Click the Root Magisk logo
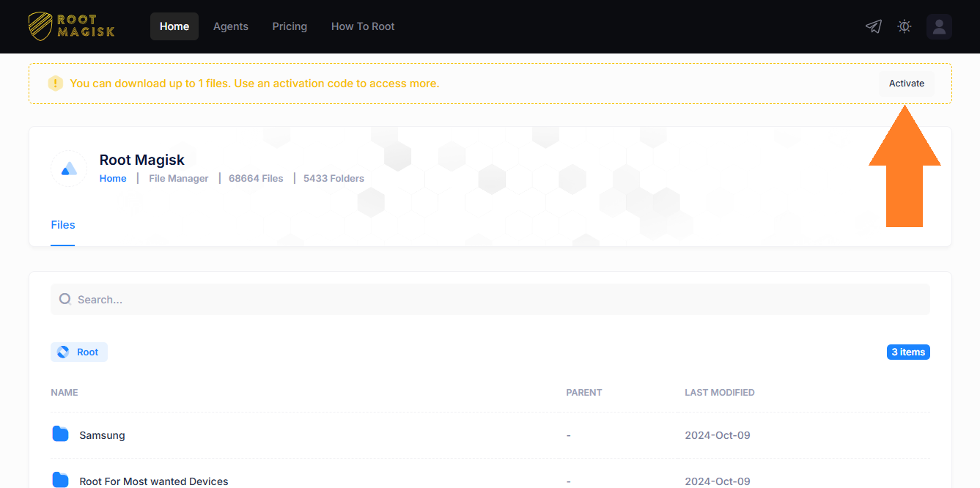Viewport: 980px width, 488px height. (x=72, y=26)
